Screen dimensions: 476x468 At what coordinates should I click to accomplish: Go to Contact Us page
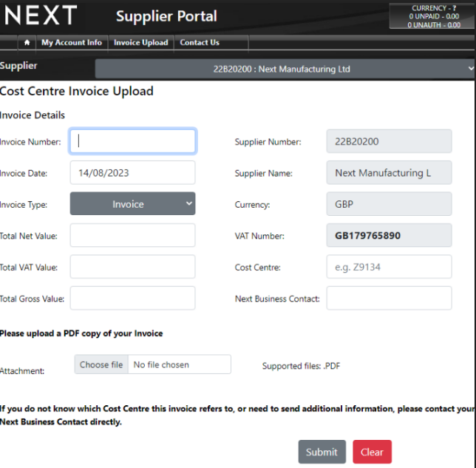click(200, 43)
